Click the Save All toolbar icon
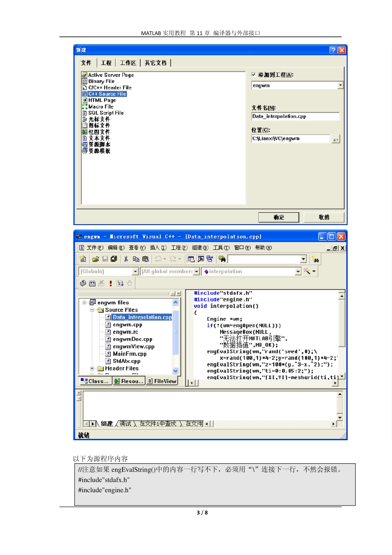This screenshot has height=555, width=392. coord(114,259)
